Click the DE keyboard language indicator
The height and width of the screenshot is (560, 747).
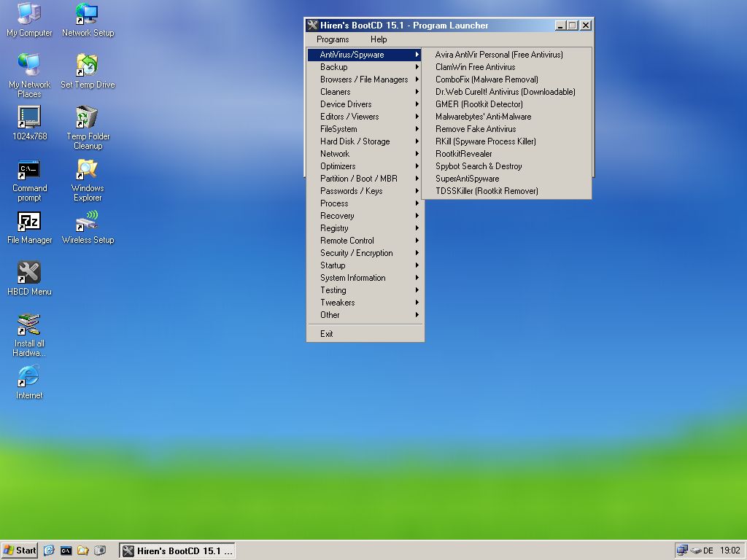708,551
